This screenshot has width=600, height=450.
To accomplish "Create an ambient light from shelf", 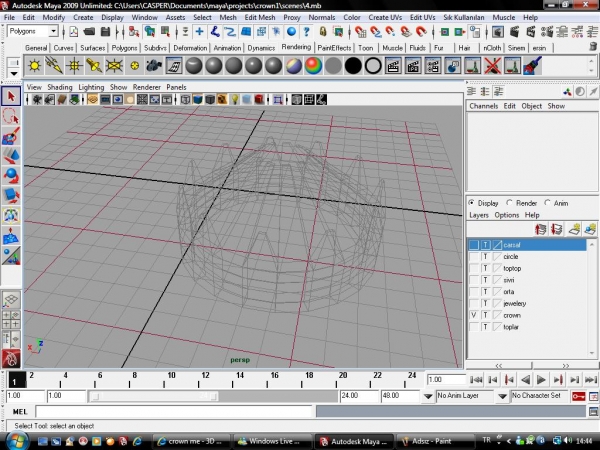I will 34,65.
